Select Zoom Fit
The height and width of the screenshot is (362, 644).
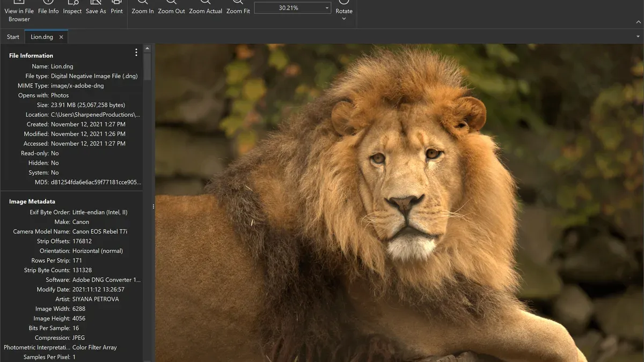[238, 7]
